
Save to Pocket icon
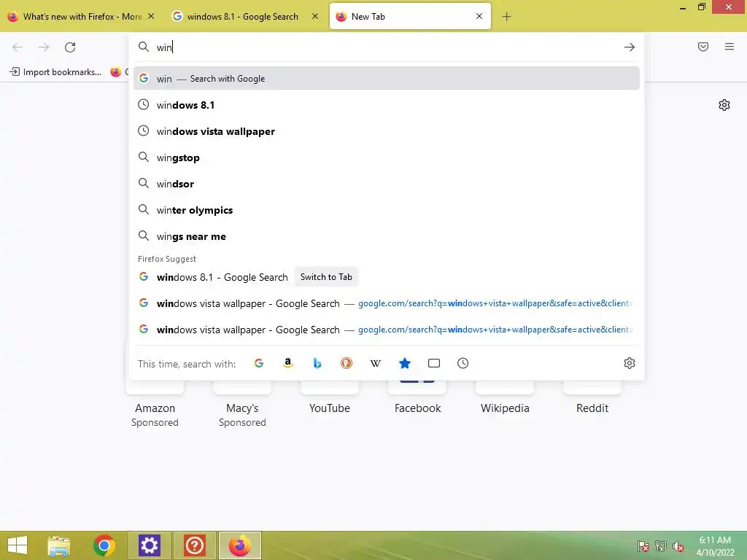[703, 47]
